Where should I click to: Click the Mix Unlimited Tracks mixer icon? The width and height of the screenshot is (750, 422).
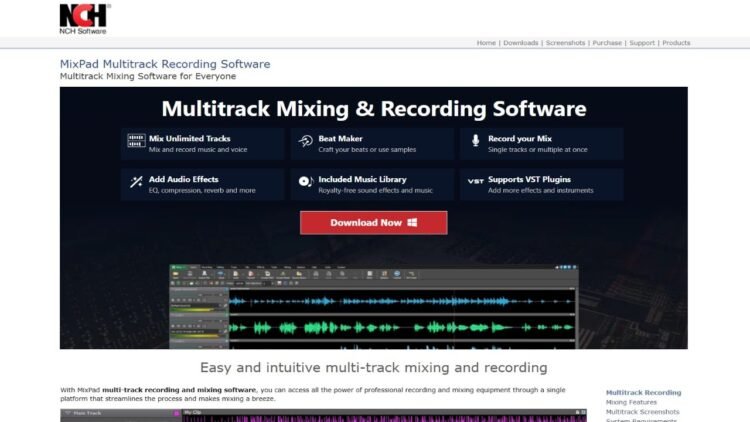[x=136, y=140]
